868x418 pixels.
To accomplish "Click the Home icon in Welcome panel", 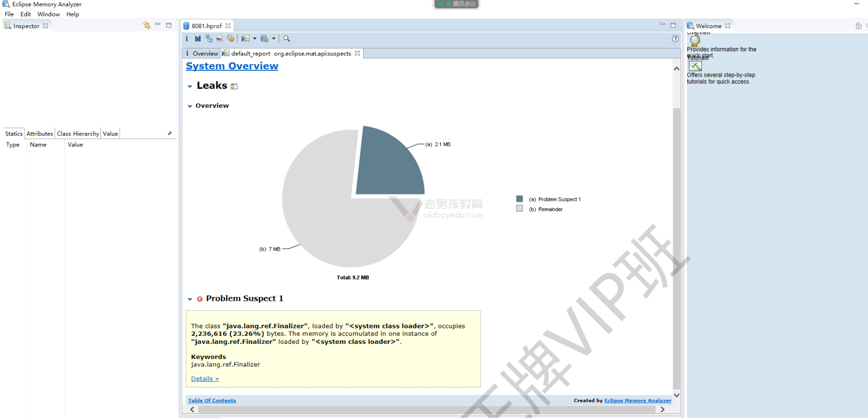I will pos(858,26).
